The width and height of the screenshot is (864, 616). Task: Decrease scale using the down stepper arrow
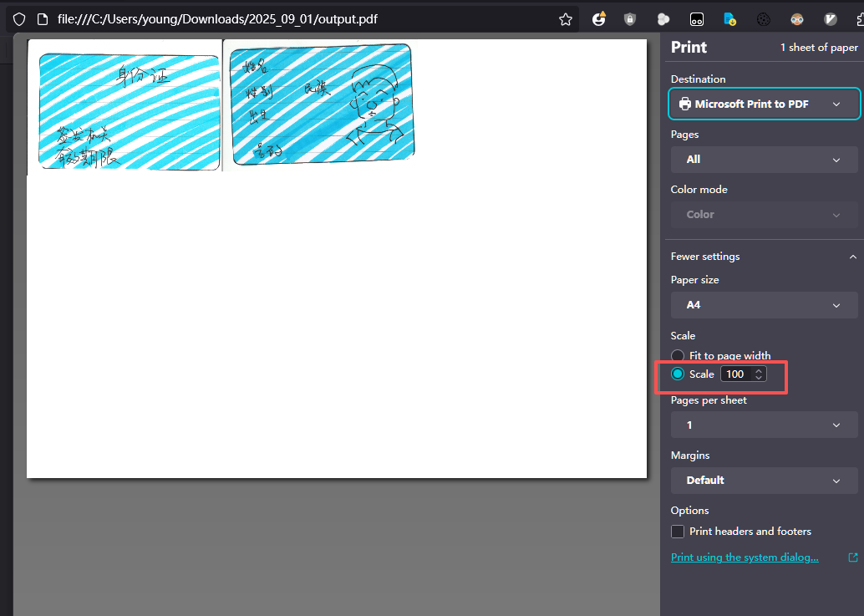[x=759, y=378]
